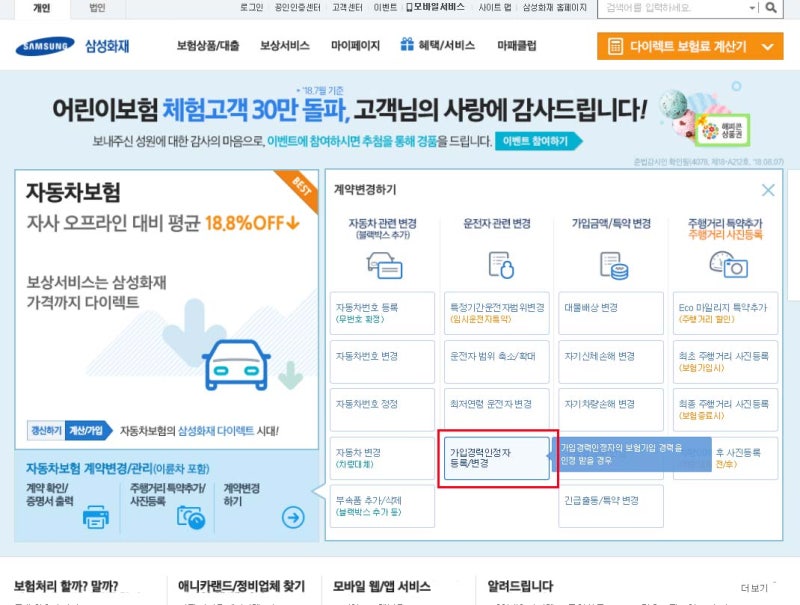Select 자기신체손해 변경 option
The height and width of the screenshot is (605, 800).
click(611, 362)
